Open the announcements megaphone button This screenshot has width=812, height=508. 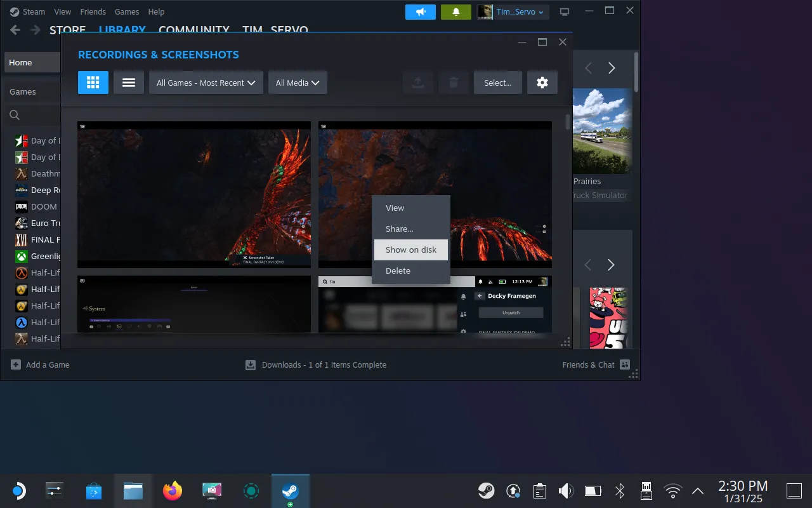point(421,12)
